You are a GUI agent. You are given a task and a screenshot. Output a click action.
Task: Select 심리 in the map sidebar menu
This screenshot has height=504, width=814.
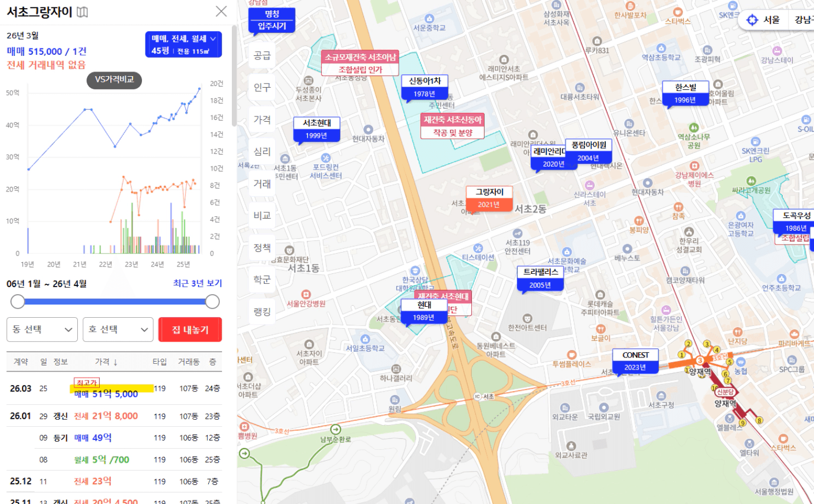click(x=262, y=152)
